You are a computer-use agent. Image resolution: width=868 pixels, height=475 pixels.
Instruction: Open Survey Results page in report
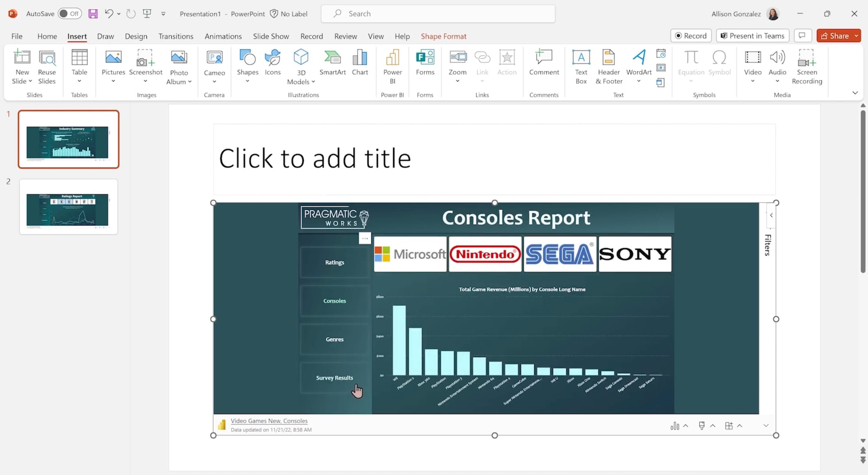pyautogui.click(x=334, y=378)
